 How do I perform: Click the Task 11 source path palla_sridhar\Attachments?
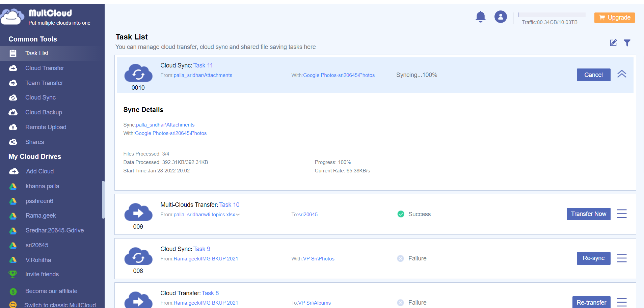coord(203,75)
